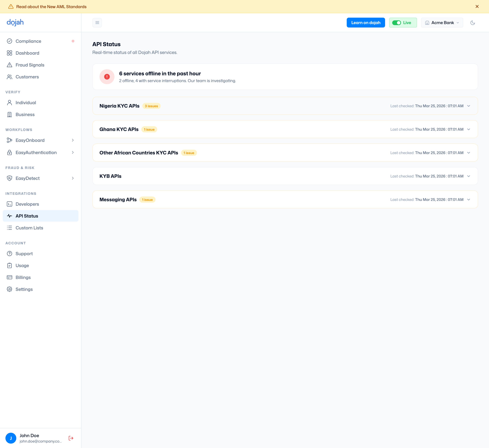
Task: Click the red logout icon beside John Doe
Action: coord(71,438)
